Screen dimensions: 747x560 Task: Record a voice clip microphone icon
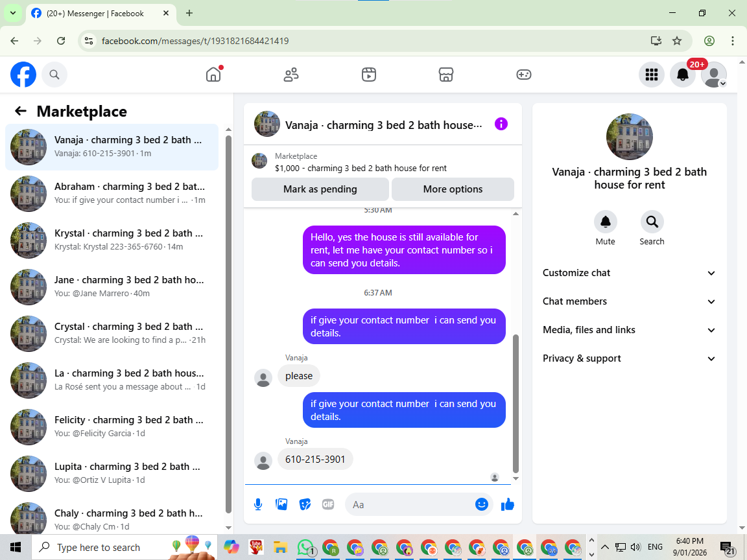258,504
